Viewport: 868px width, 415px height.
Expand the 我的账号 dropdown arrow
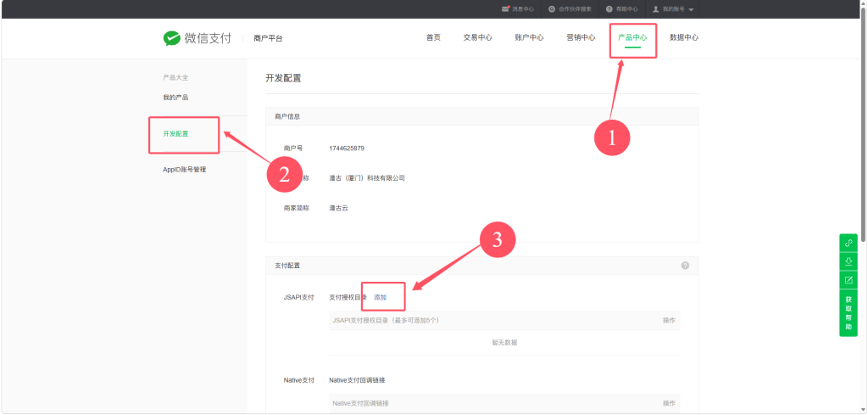(x=691, y=10)
